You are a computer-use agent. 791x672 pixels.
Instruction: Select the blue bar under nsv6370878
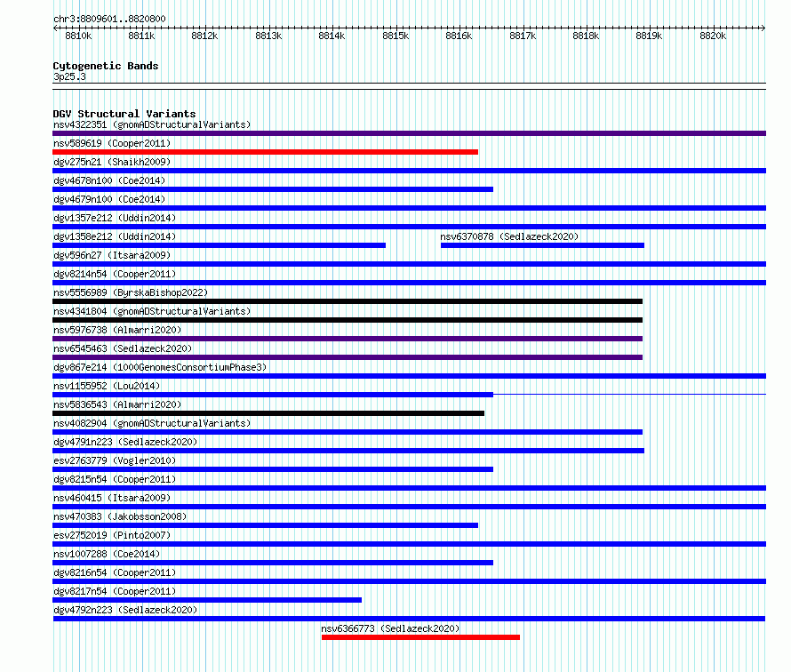tap(542, 245)
